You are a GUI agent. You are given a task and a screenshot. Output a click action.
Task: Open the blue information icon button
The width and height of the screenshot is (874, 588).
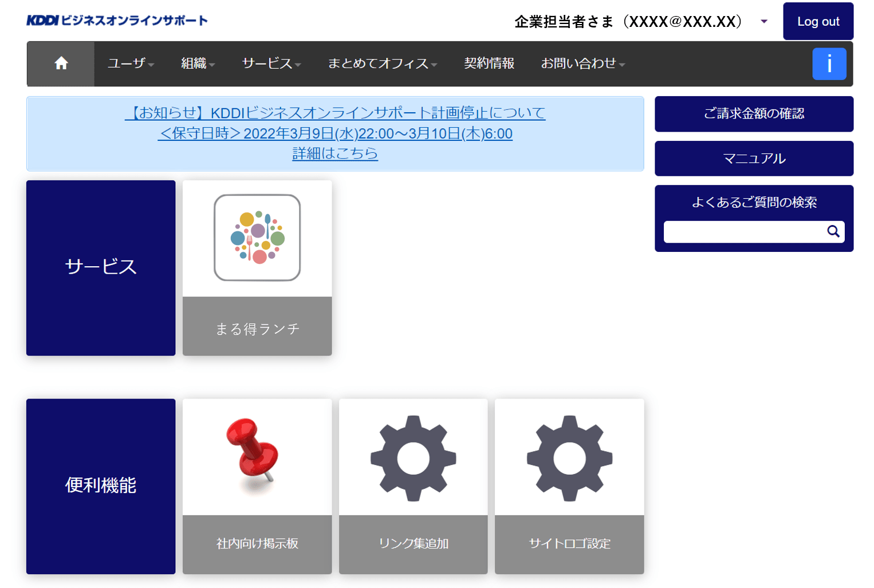pos(829,64)
